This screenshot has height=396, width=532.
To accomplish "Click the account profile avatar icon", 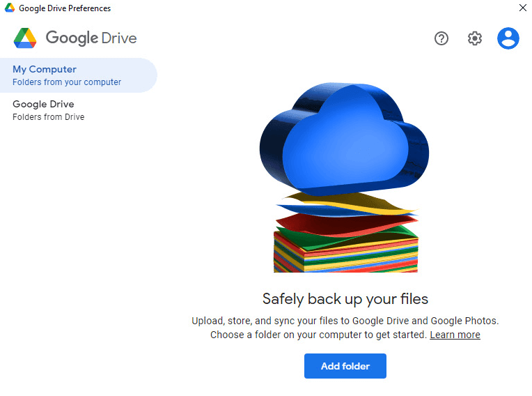I will coord(508,38).
